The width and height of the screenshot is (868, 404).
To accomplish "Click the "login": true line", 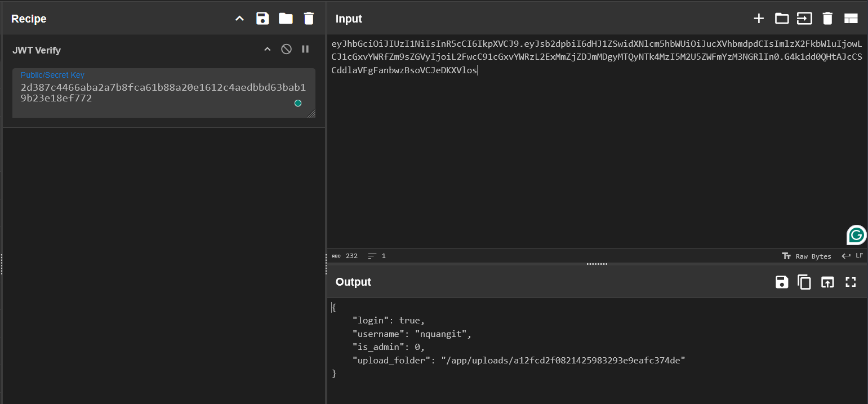I will tap(389, 320).
